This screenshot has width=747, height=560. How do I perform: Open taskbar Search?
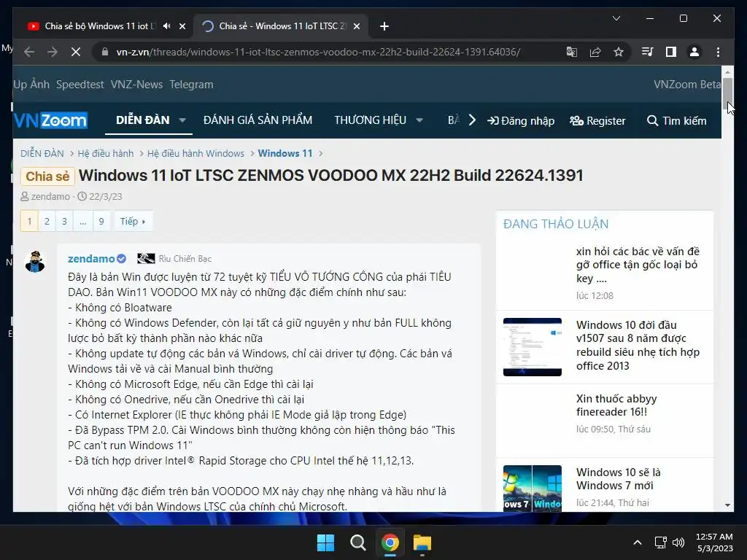[x=357, y=542]
